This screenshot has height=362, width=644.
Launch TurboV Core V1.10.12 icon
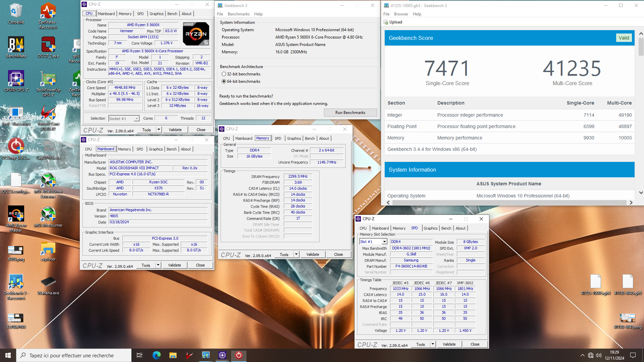[48, 117]
